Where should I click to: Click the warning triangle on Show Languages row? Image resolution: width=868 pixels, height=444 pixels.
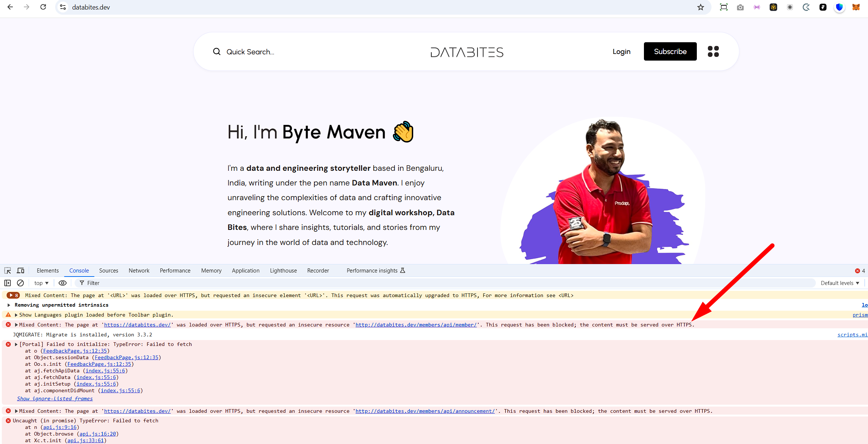point(8,315)
